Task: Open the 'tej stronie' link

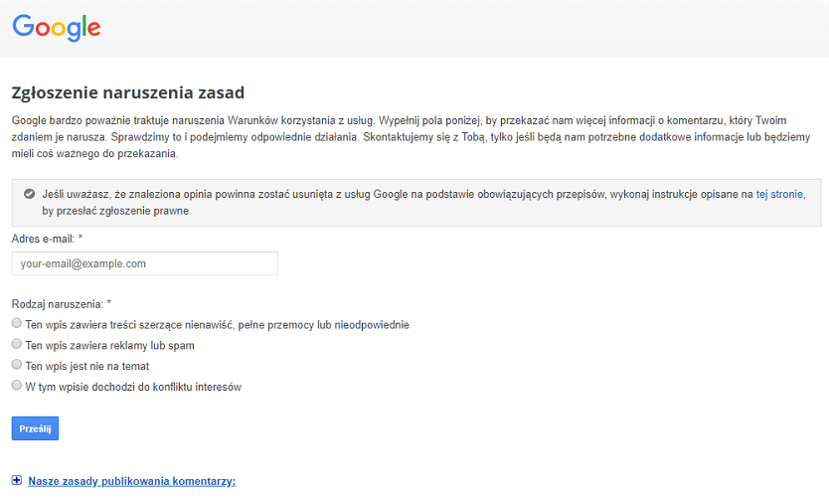Action: pyautogui.click(x=779, y=194)
